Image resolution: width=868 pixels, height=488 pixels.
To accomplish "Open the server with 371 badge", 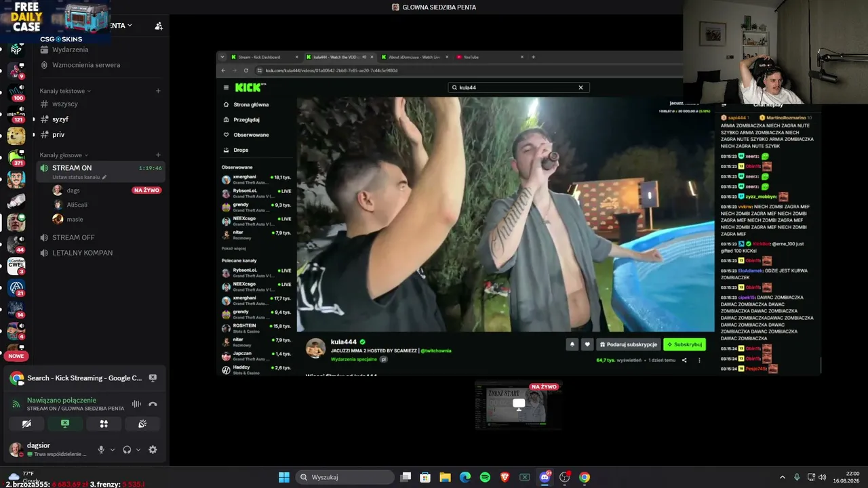I will coord(16,157).
